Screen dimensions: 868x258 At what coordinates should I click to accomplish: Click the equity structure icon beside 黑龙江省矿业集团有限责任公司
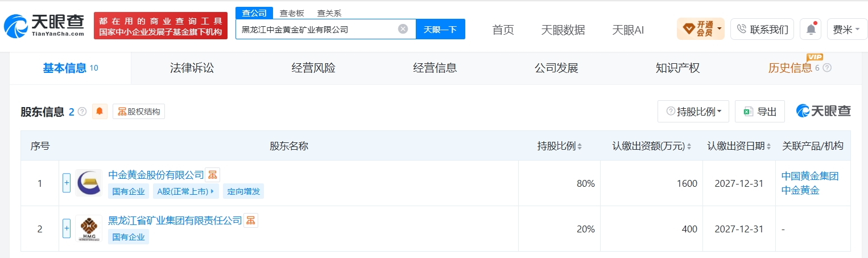[251, 220]
